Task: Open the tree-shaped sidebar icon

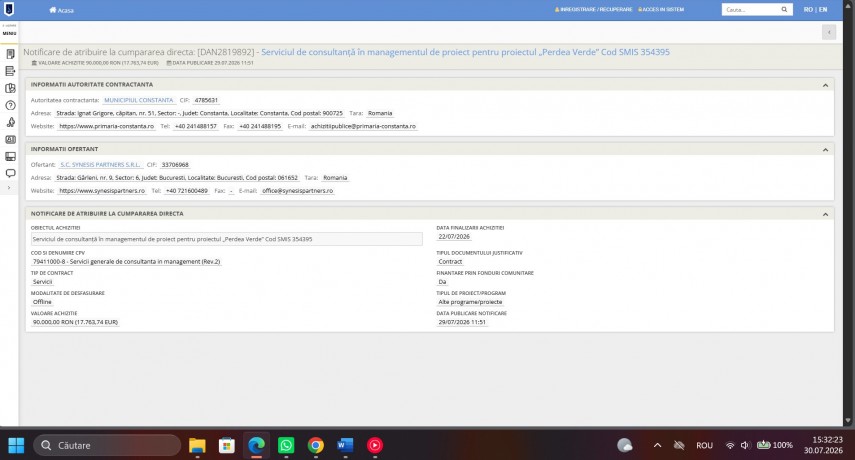Action: point(10,122)
